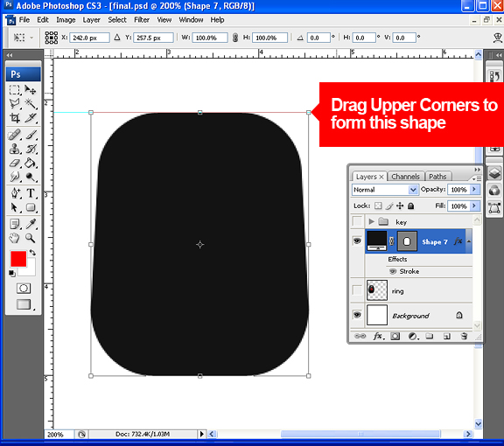Select the Dodge tool
The height and width of the screenshot is (446, 504).
point(31,177)
